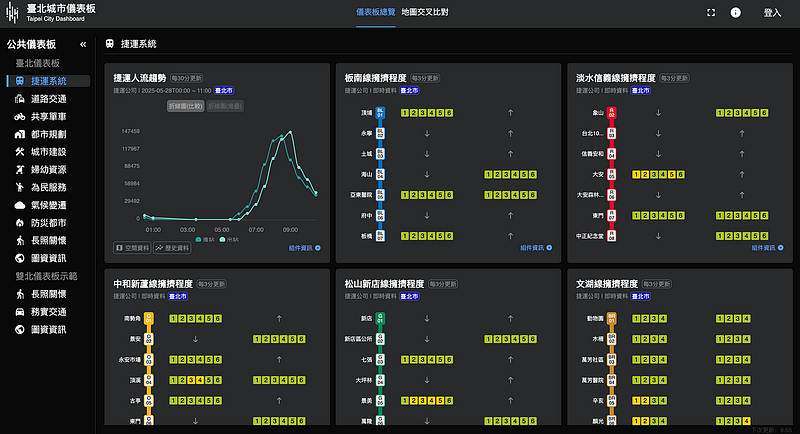
Task: Click 大安 yellow crowding car blocks
Action: 658,174
